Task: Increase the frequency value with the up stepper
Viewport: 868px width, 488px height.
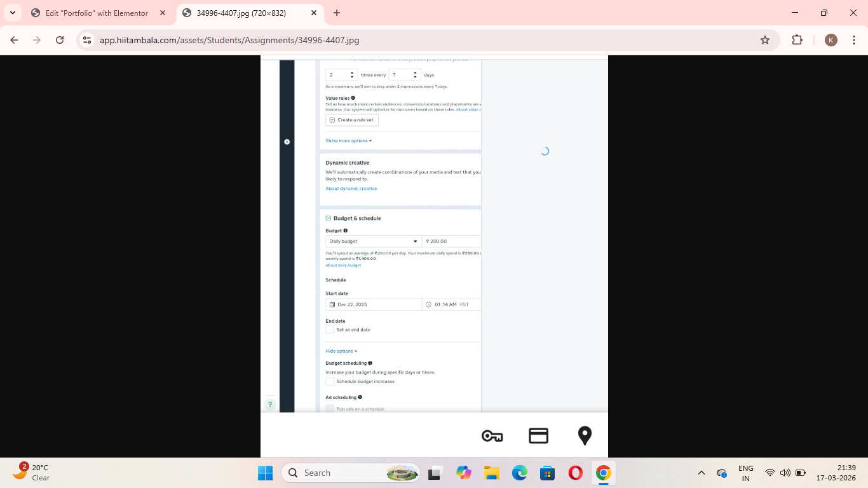Action: [x=351, y=72]
